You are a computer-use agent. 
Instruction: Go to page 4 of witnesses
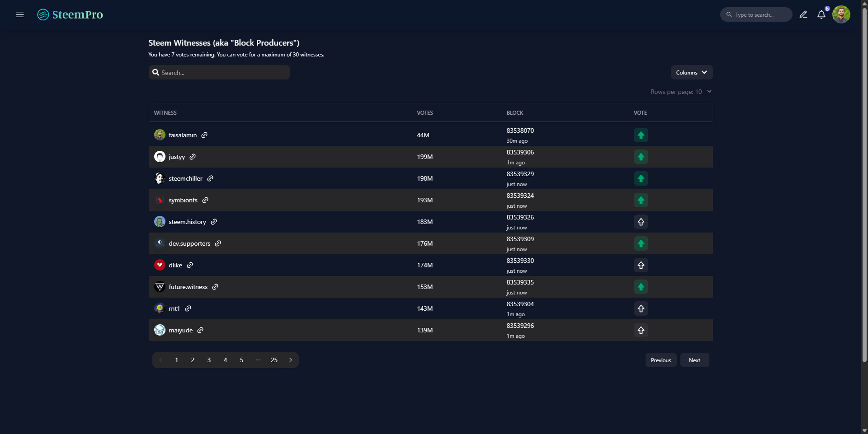pyautogui.click(x=225, y=360)
